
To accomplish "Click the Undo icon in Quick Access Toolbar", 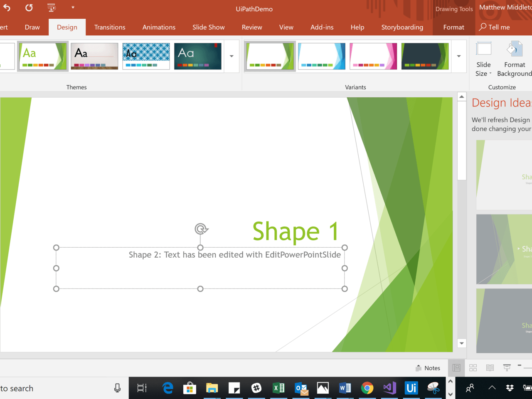I will point(6,7).
